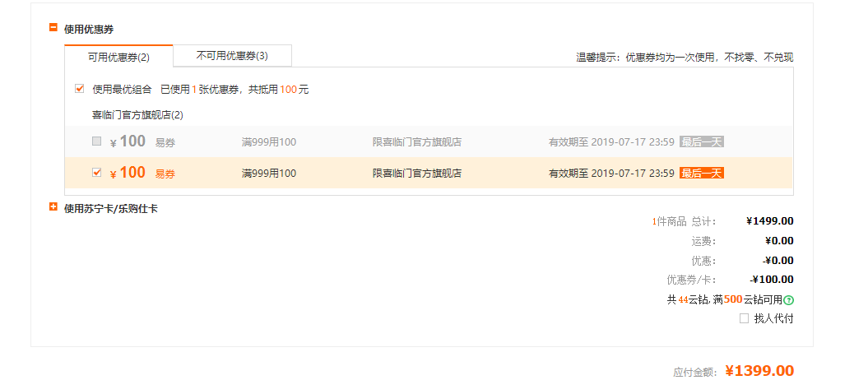The width and height of the screenshot is (868, 380).
Task: Click 限喜临门官方旗舰店 in the highlighted row
Action: (417, 174)
